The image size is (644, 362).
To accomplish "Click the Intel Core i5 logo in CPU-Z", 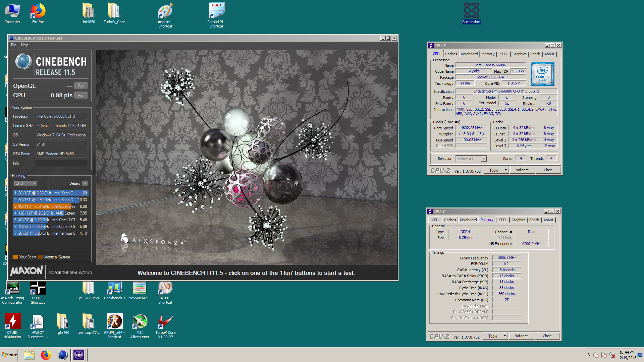I will point(542,74).
